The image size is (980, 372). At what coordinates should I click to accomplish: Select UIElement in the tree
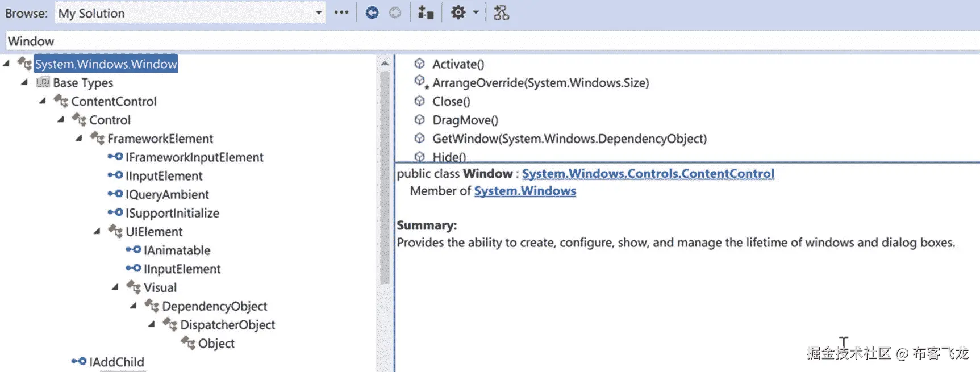(154, 232)
